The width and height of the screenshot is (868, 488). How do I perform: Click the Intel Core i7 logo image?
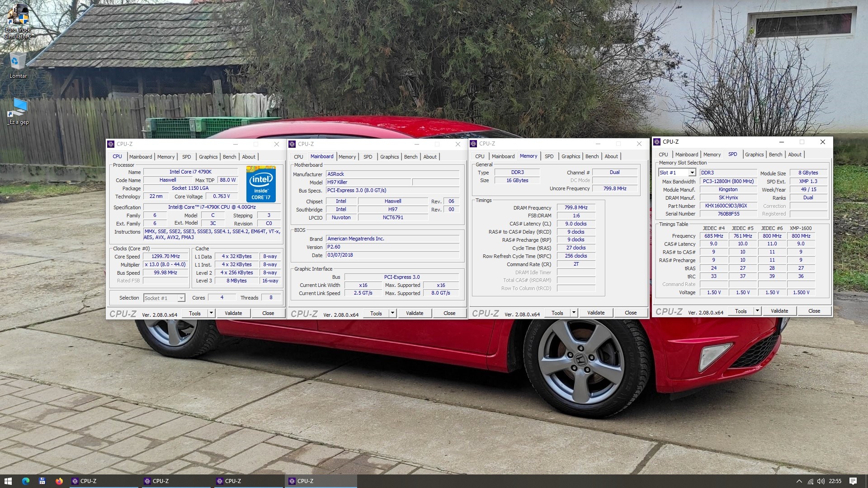coord(261,184)
